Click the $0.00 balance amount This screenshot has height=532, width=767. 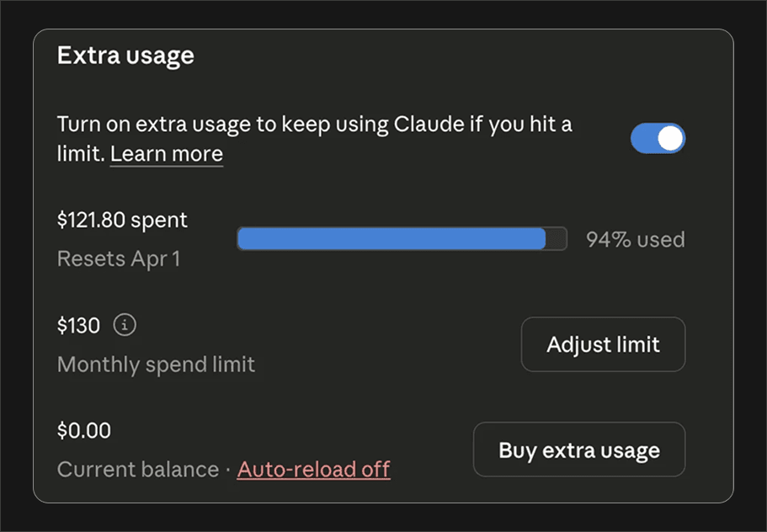coord(83,430)
